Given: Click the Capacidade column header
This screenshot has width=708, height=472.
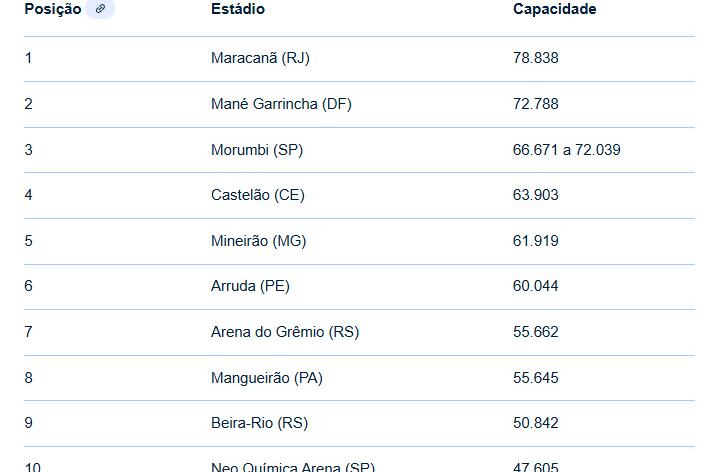Looking at the screenshot, I should [554, 9].
